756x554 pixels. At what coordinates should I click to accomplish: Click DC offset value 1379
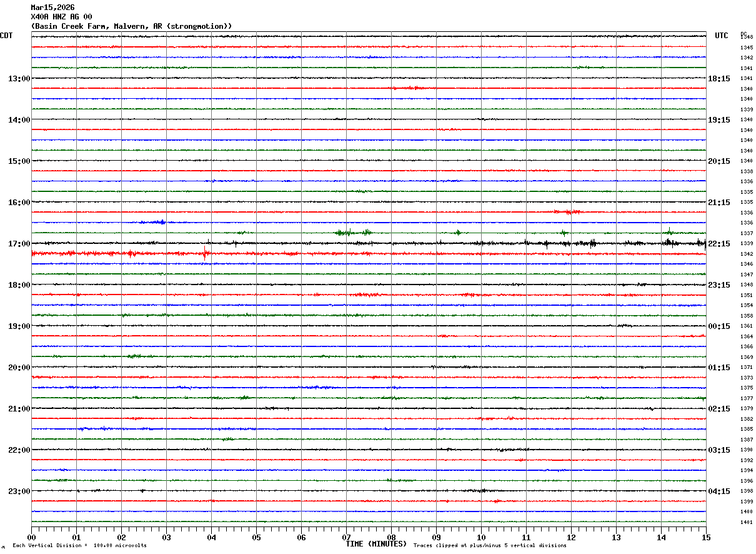(747, 408)
